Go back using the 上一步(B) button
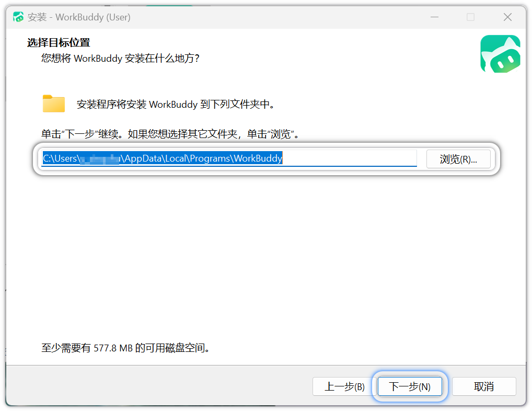 (344, 387)
